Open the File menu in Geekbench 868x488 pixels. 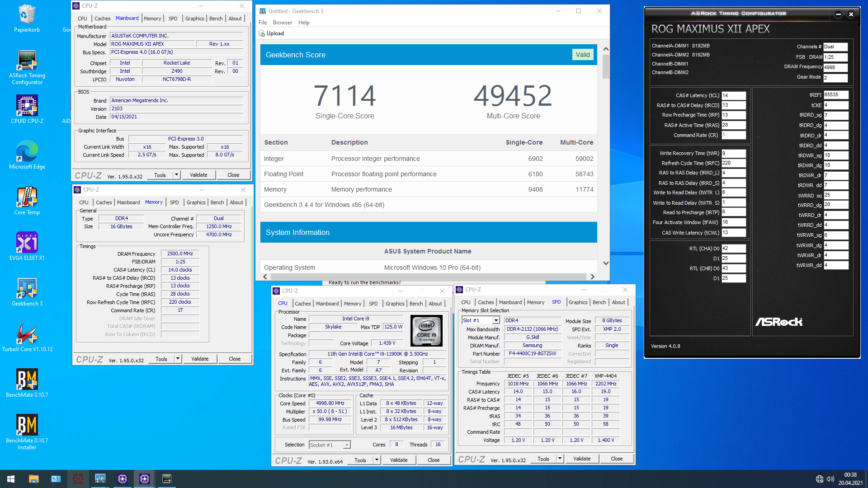(263, 23)
